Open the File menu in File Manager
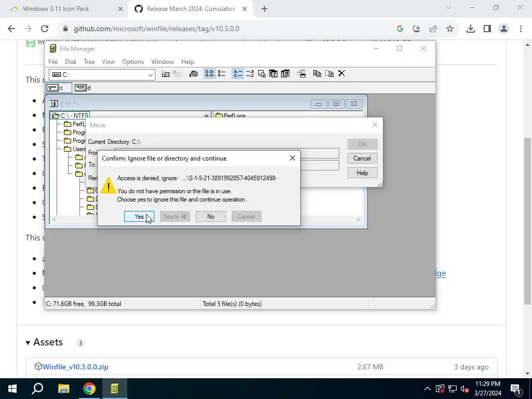The height and width of the screenshot is (399, 532). click(53, 62)
